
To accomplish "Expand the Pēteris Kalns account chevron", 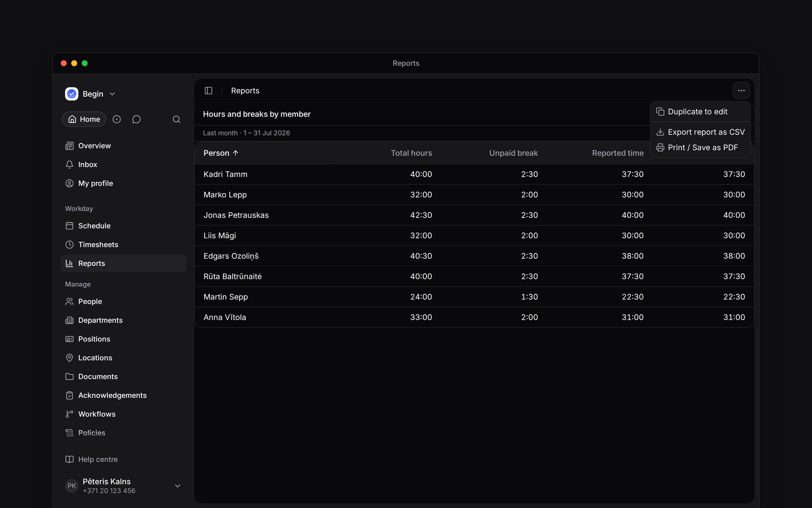I will (178, 486).
